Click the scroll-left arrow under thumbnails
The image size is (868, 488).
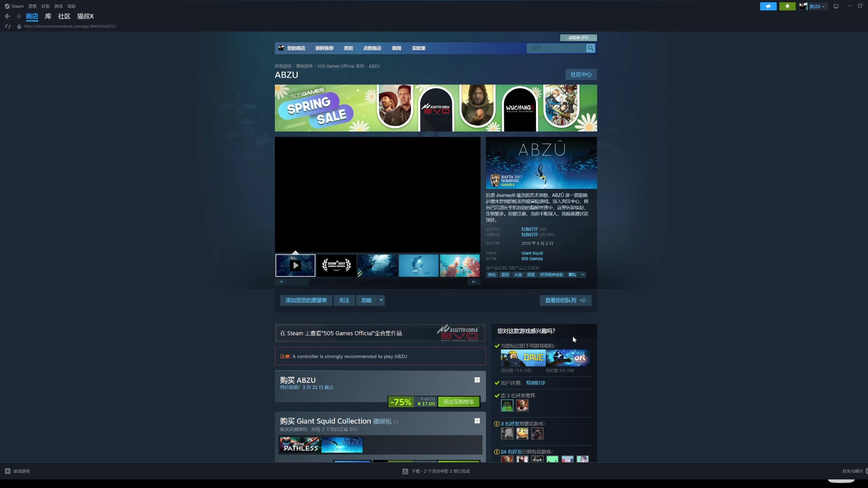coord(281,282)
